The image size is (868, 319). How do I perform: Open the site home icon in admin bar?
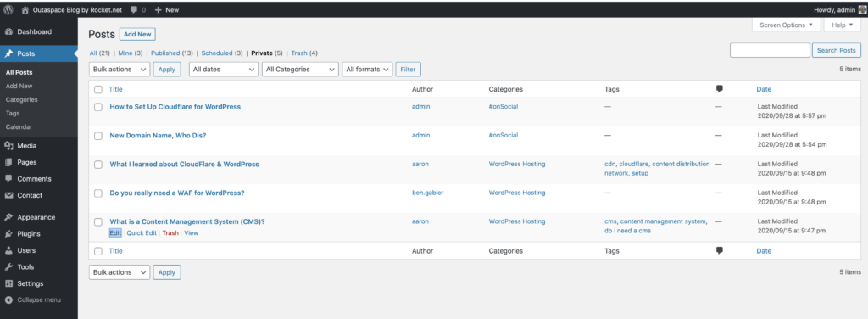click(25, 9)
